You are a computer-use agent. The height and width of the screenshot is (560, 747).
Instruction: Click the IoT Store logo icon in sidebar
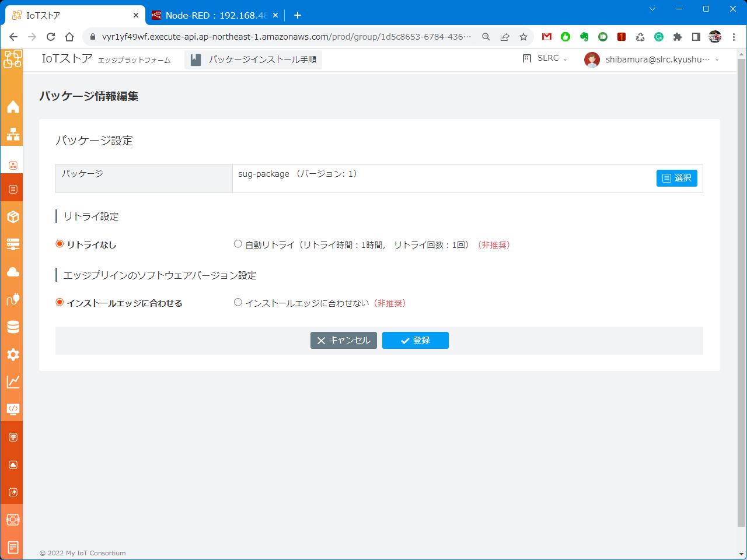(12, 59)
